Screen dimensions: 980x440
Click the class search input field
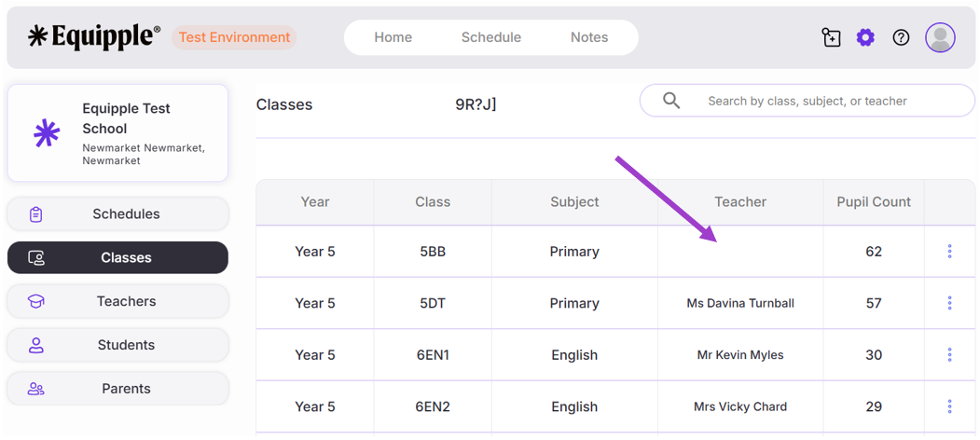coord(821,101)
